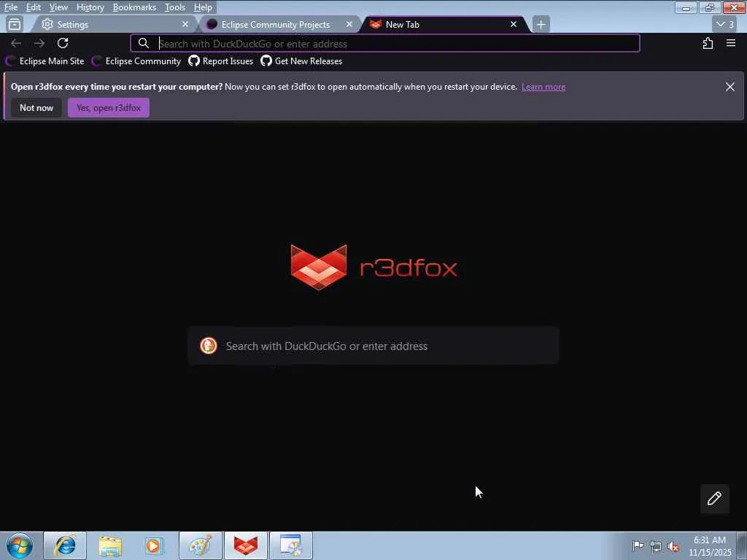Screen dimensions: 747x560
Task: Open the Get New Releases bookmark
Action: [301, 61]
